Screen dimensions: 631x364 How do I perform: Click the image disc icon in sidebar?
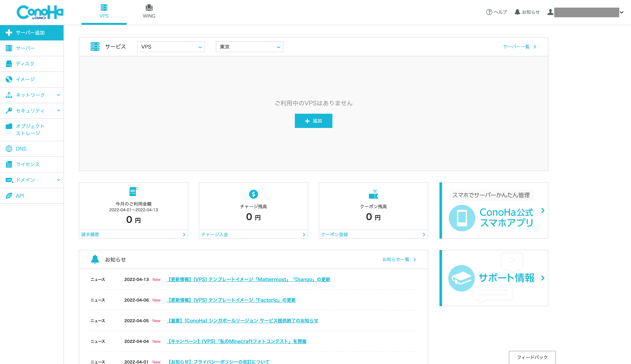point(9,79)
